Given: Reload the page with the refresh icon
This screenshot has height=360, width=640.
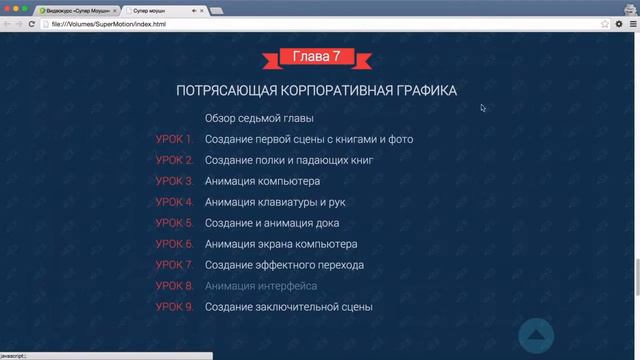Looking at the screenshot, I should click(31, 24).
